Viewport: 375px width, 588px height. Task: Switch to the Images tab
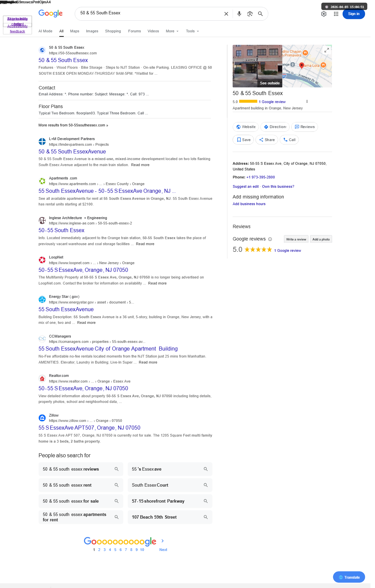coord(92,31)
